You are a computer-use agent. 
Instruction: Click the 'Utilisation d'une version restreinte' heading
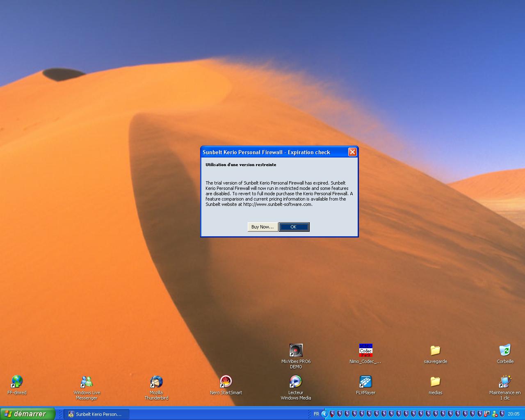(241, 165)
